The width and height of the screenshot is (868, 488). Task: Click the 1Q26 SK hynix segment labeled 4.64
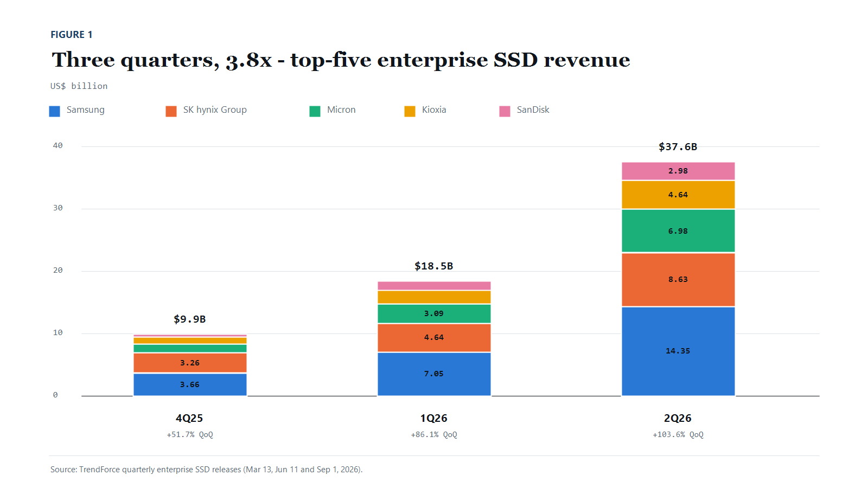pos(434,338)
